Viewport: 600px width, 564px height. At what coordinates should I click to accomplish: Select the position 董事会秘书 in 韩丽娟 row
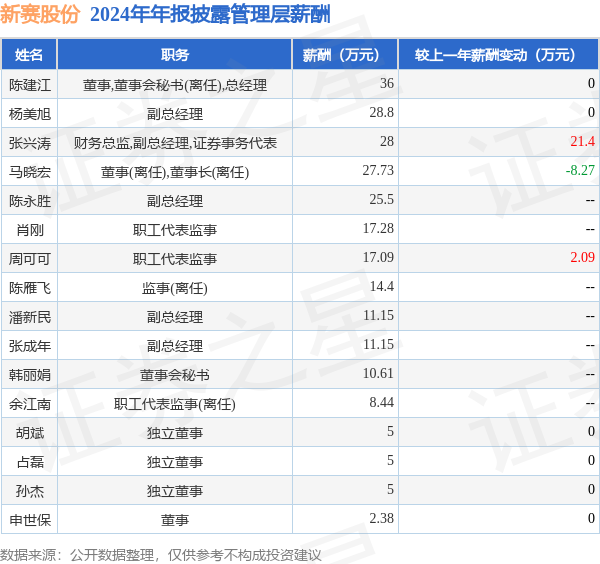[175, 375]
